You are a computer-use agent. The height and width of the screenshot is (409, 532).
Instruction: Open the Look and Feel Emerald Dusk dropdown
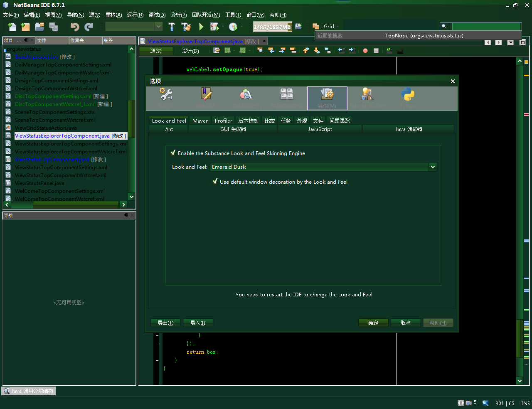point(433,167)
